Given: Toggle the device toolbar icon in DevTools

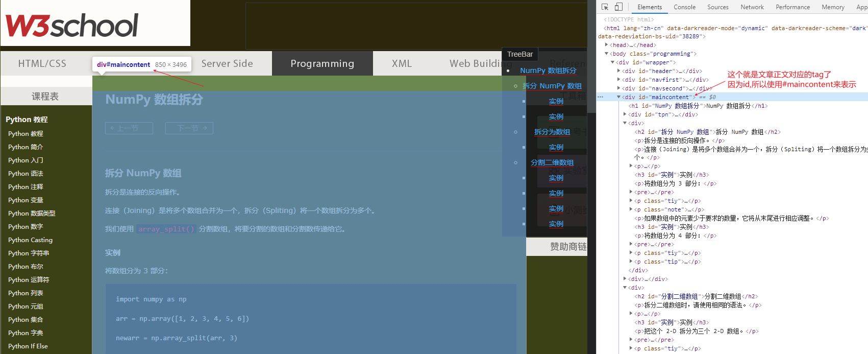Looking at the screenshot, I should [618, 7].
